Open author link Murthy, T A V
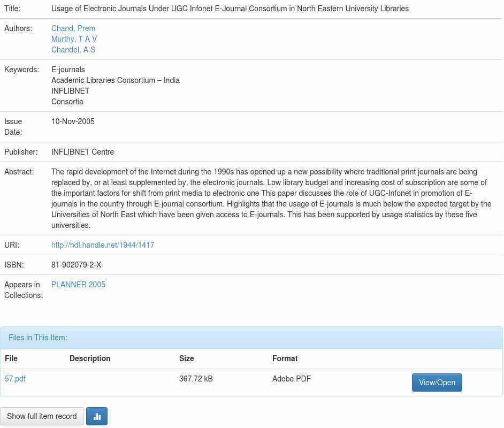504x428 pixels. [x=74, y=39]
